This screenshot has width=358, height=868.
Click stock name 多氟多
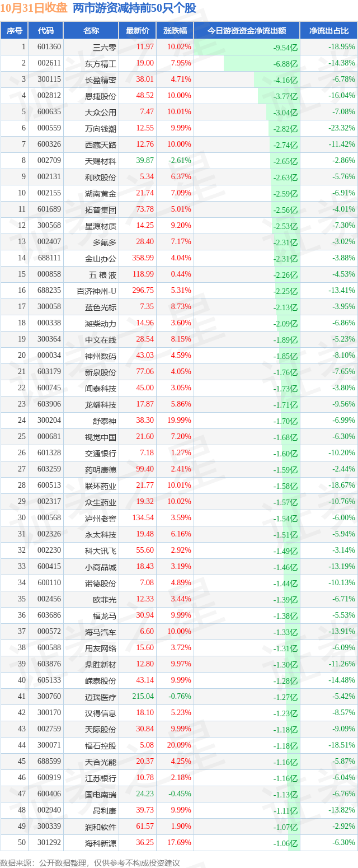[105, 242]
